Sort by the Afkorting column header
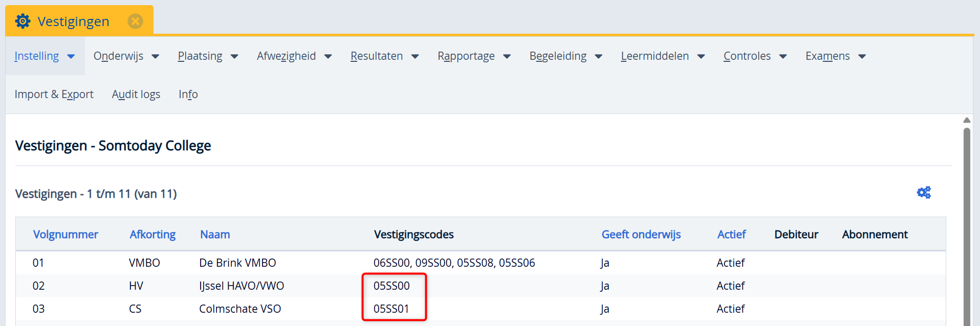This screenshot has height=326, width=980. (x=153, y=235)
